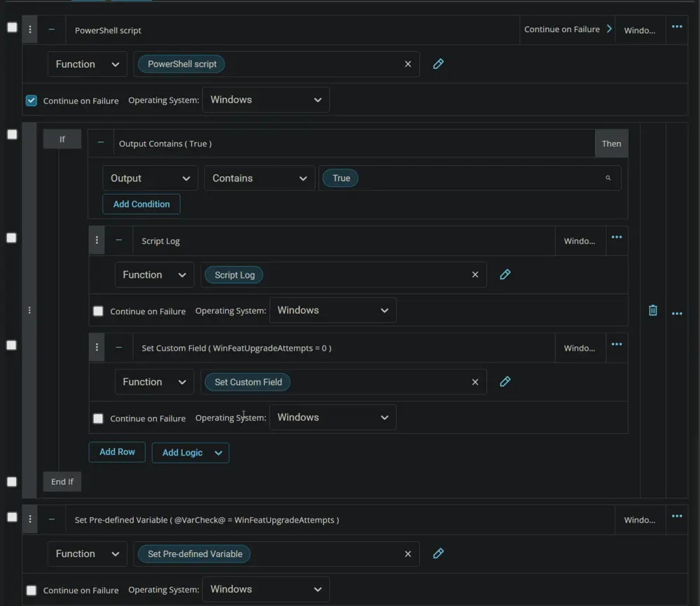Screen dimensions: 700x606
Task: Open Operating System dropdown for Set Custom Field
Action: click(x=333, y=418)
